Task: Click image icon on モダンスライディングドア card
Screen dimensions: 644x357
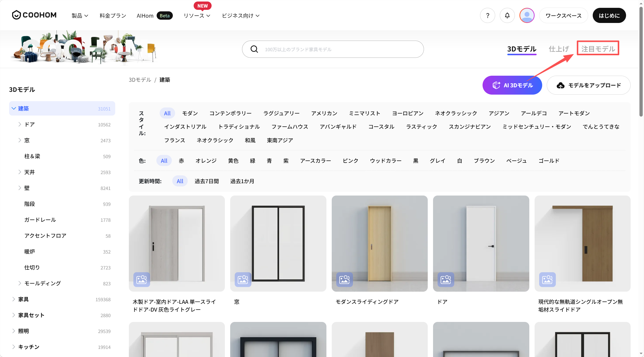Action: [345, 280]
